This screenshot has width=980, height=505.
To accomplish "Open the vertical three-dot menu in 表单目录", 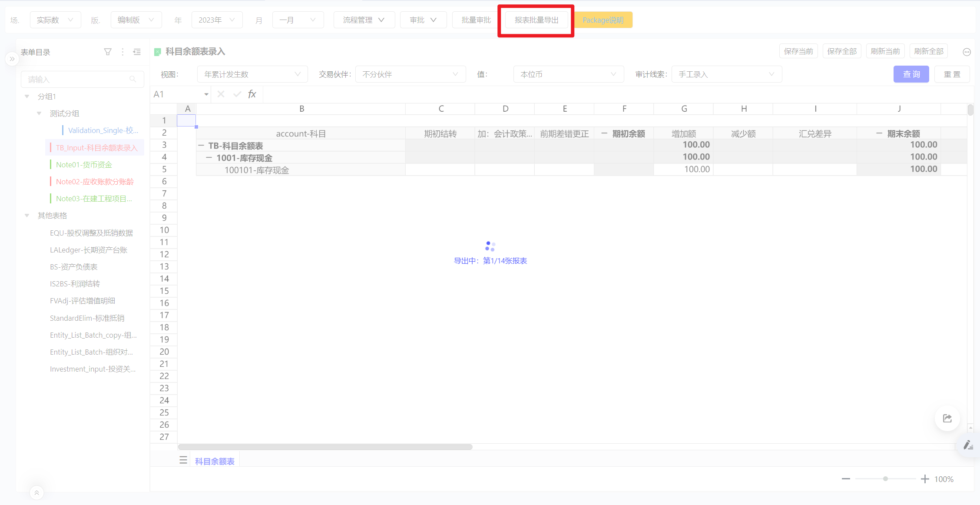I will (x=122, y=52).
